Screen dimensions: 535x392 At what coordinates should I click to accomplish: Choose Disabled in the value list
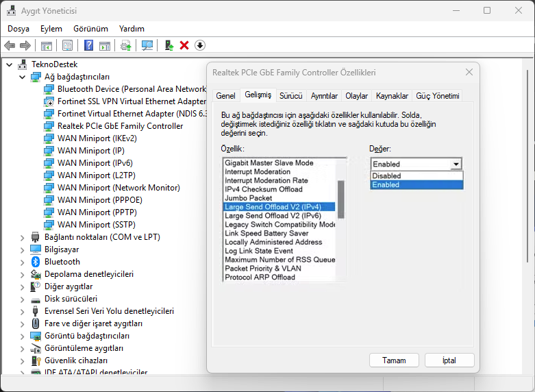(x=416, y=176)
